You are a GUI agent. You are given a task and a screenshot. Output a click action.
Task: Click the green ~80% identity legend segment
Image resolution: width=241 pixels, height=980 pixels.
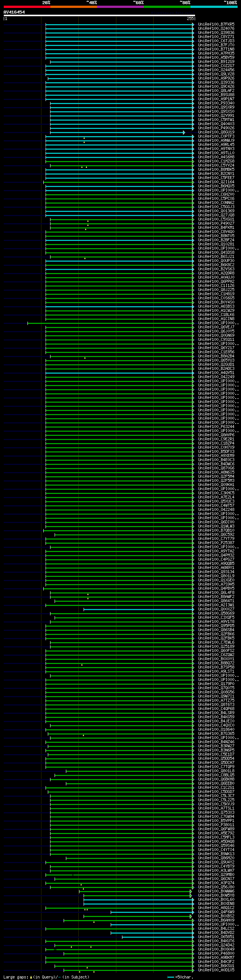click(167, 7)
